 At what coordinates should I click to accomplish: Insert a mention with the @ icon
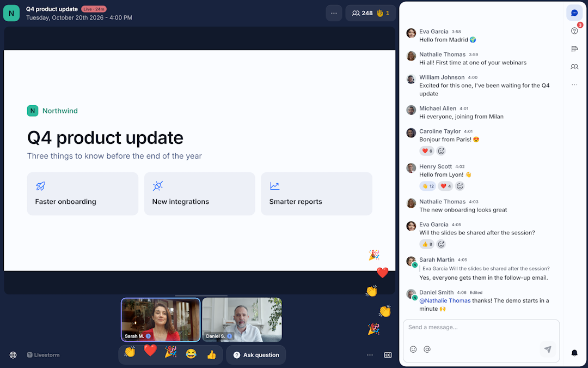point(427,349)
